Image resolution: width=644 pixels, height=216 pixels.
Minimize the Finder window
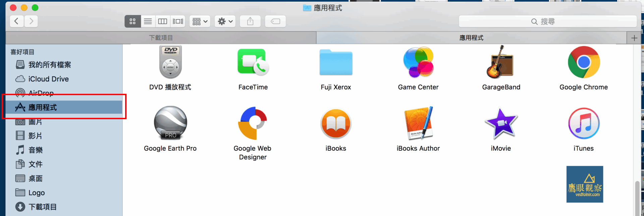tap(24, 7)
